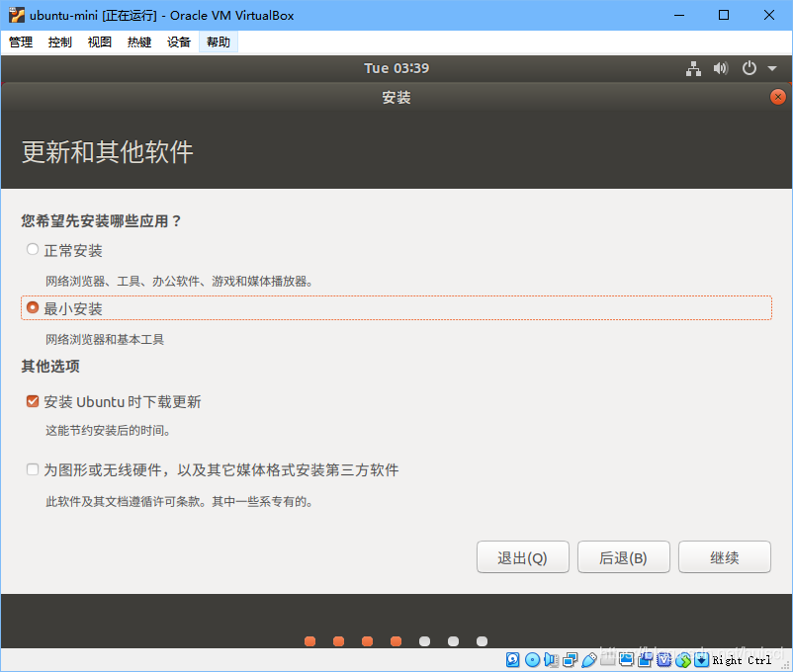
Task: Click the Tue 03:39 clock
Action: [396, 68]
